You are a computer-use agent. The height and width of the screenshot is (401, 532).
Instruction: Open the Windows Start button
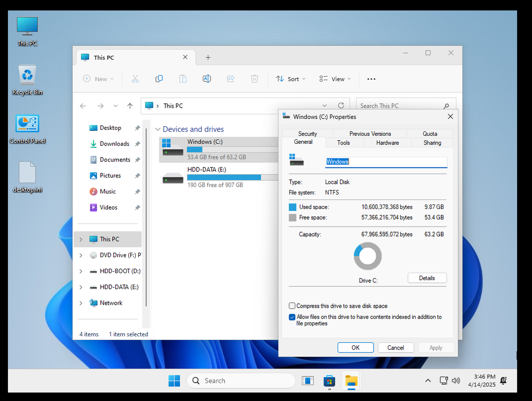(174, 380)
